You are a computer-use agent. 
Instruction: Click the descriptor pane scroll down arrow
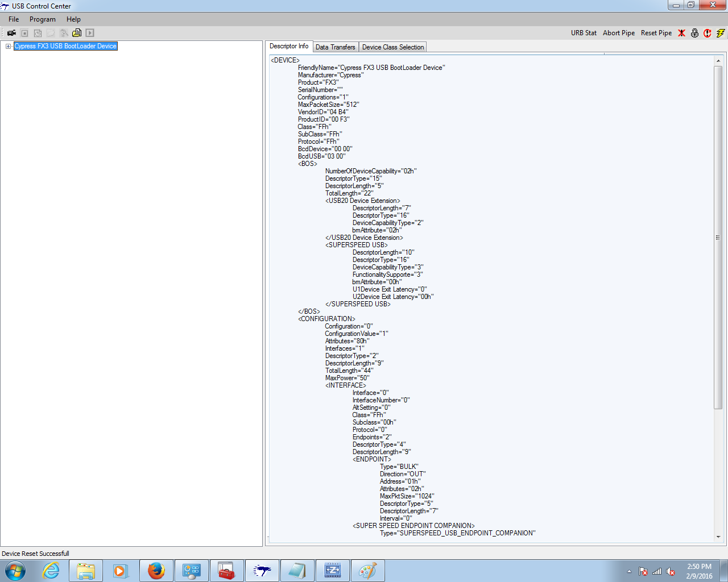[x=718, y=537]
